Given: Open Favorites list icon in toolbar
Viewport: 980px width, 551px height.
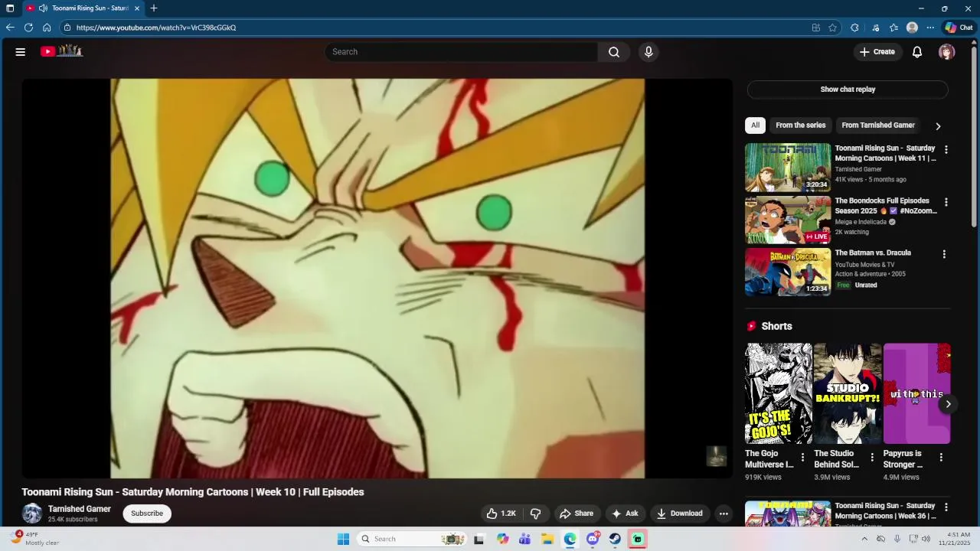Looking at the screenshot, I should click(893, 28).
